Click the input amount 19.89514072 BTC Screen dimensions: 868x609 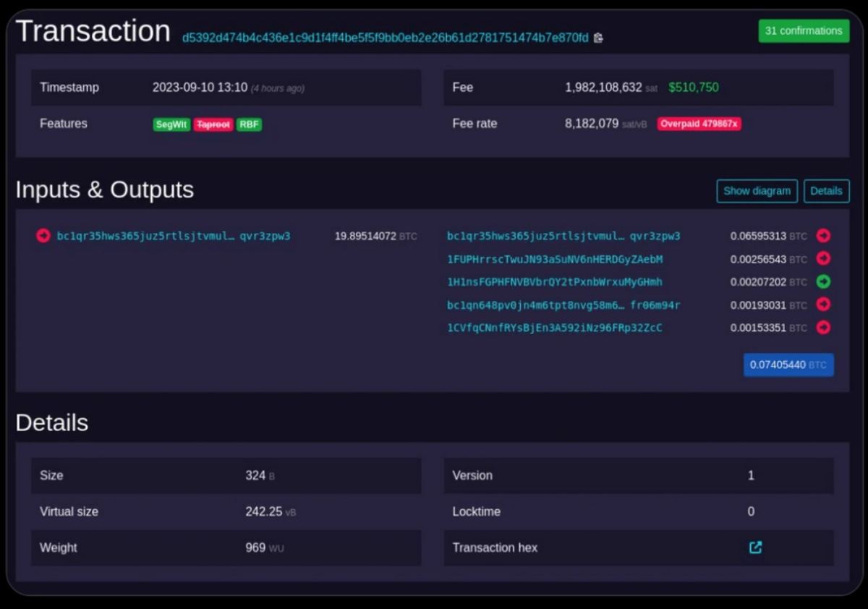(x=375, y=236)
